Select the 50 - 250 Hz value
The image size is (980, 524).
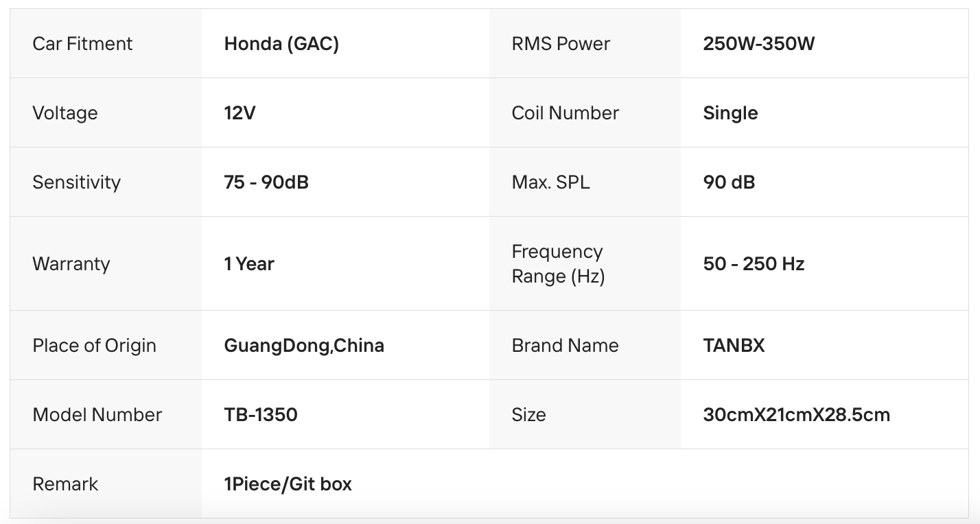click(x=754, y=264)
